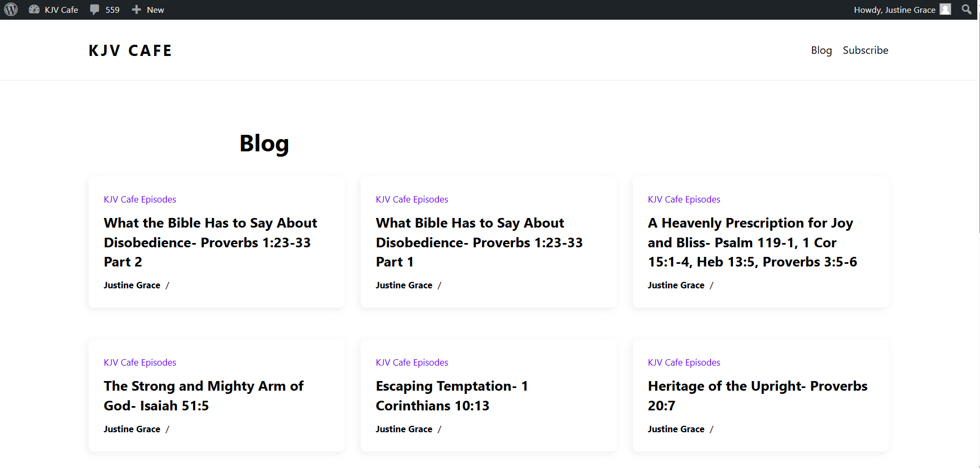Open The Strong and Mighty Arm post

[203, 395]
